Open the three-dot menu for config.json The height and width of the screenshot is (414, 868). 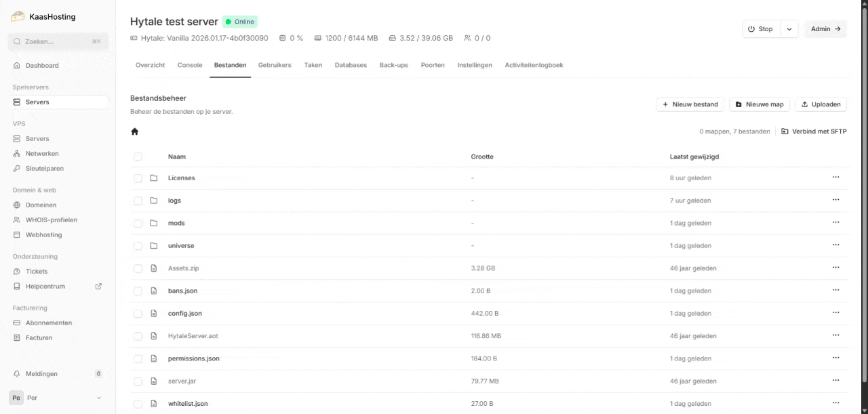click(835, 313)
